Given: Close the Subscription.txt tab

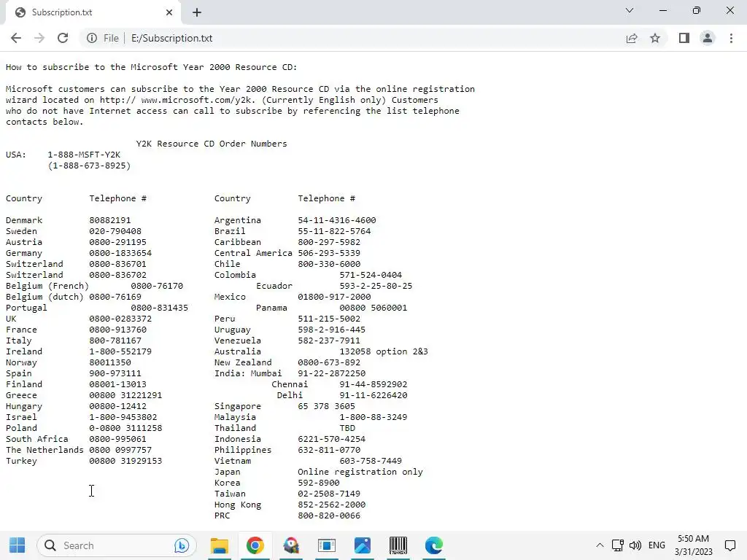Looking at the screenshot, I should click(169, 12).
